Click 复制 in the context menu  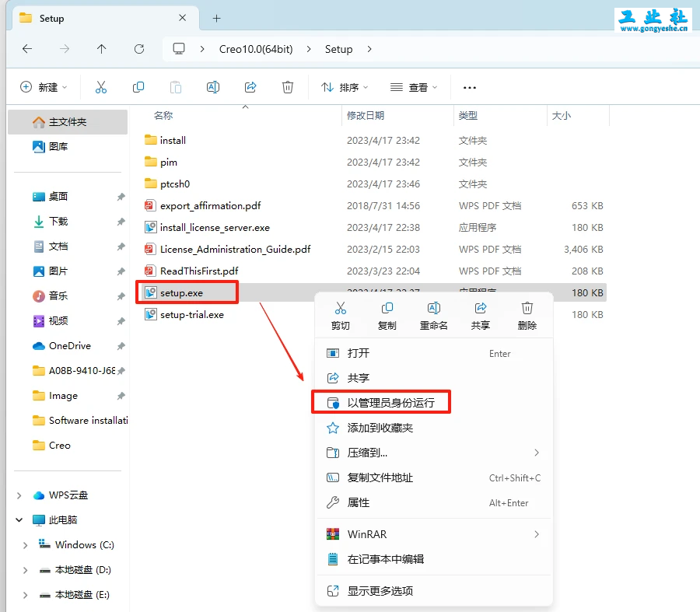coord(387,316)
